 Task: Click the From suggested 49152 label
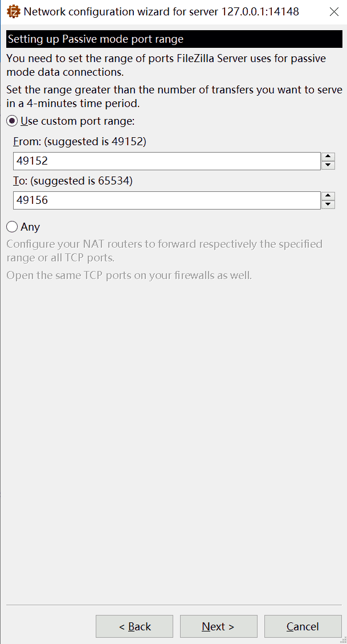click(80, 142)
